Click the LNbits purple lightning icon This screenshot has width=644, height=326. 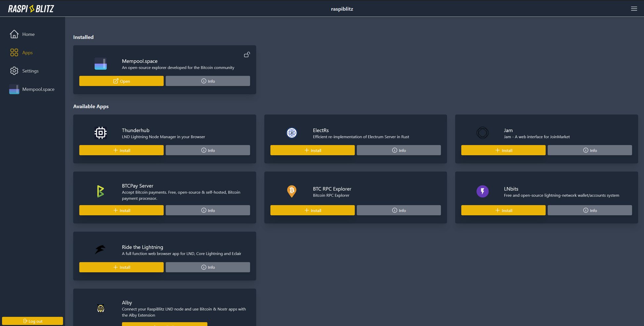coord(483,191)
